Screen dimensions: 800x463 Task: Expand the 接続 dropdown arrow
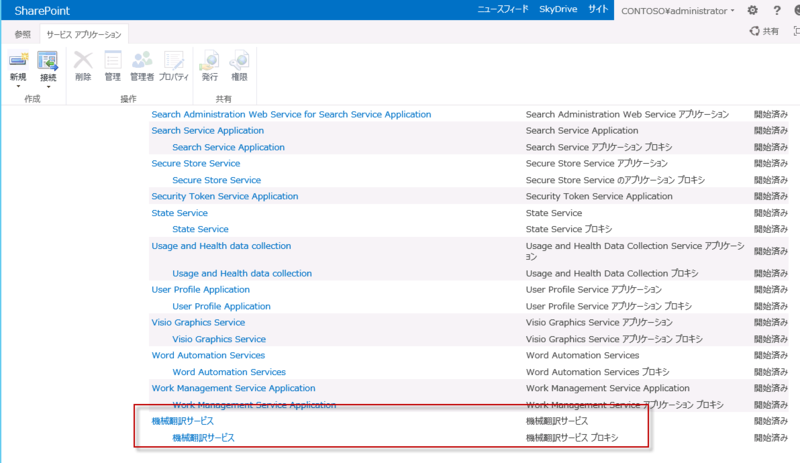48,87
